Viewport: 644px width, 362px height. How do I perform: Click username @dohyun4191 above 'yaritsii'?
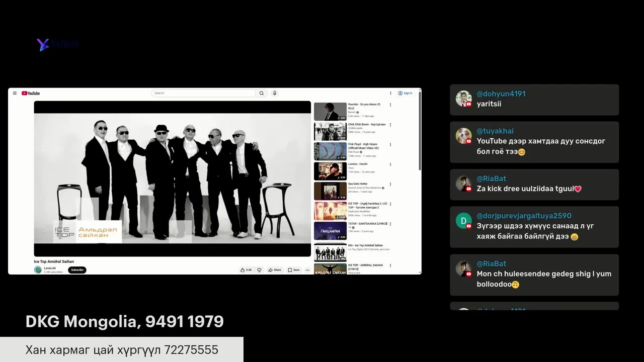point(501,94)
